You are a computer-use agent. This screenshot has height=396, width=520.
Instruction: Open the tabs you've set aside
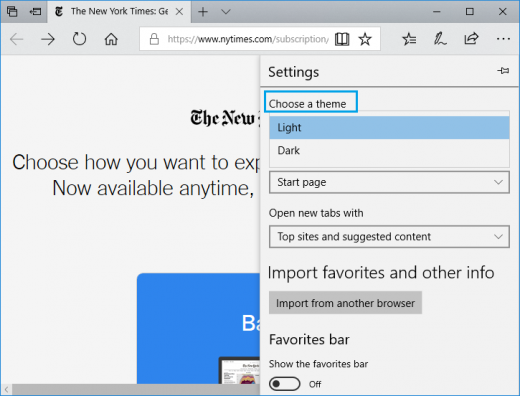coord(12,12)
